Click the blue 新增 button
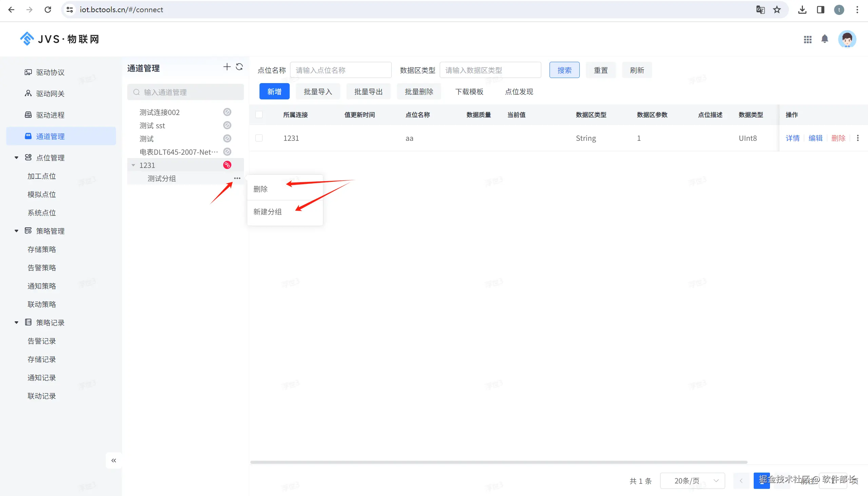 (274, 92)
